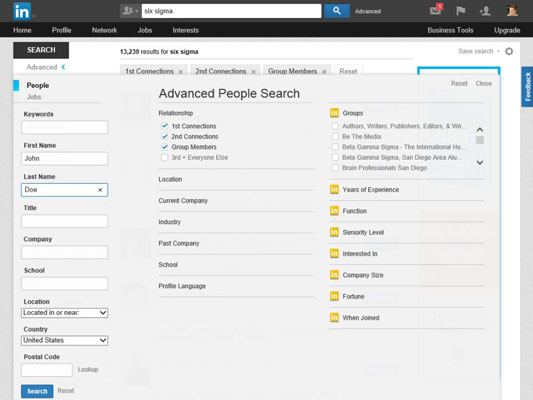Click the Groups list scroll down arrow

coord(480,162)
